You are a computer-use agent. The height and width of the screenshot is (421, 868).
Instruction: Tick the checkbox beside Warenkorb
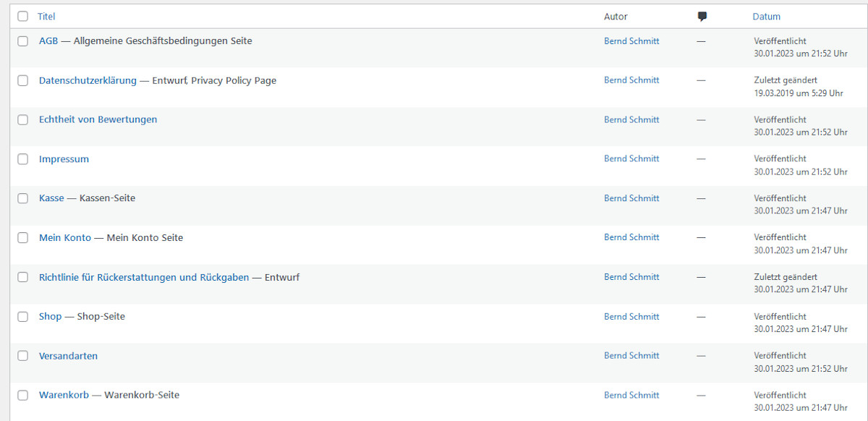[23, 395]
